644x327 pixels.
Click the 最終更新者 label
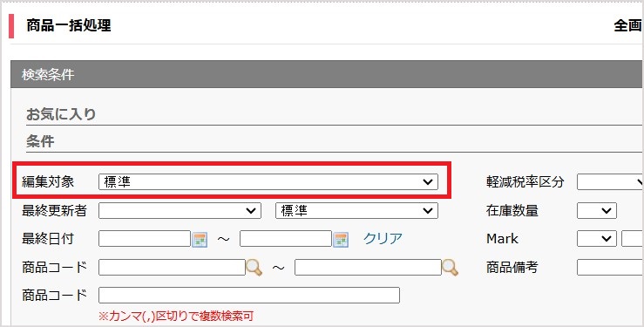pyautogui.click(x=55, y=211)
